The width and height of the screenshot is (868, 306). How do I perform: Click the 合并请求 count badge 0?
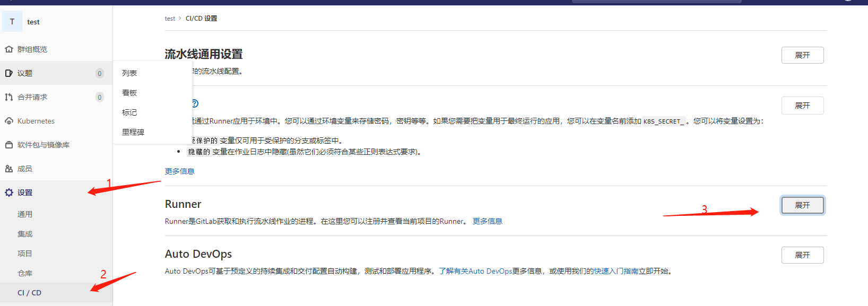tap(99, 97)
